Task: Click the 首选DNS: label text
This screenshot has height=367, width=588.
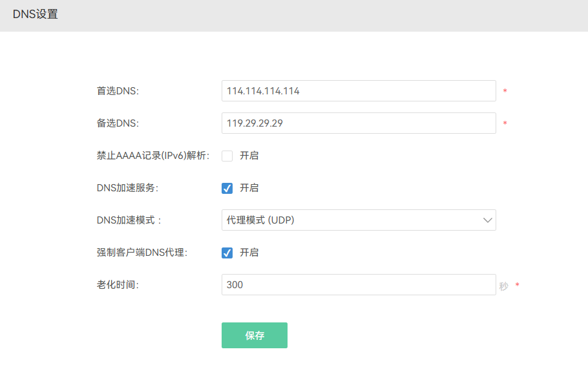Action: [x=118, y=91]
